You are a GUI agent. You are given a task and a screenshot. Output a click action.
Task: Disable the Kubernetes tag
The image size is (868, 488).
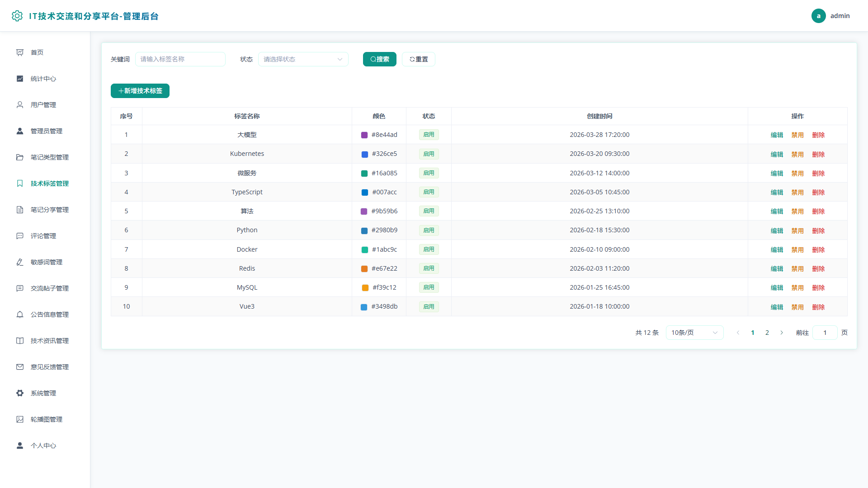797,154
